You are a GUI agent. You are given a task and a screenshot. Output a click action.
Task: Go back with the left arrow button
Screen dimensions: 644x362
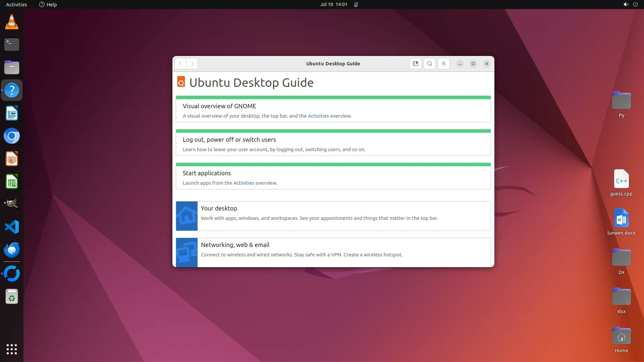180,64
